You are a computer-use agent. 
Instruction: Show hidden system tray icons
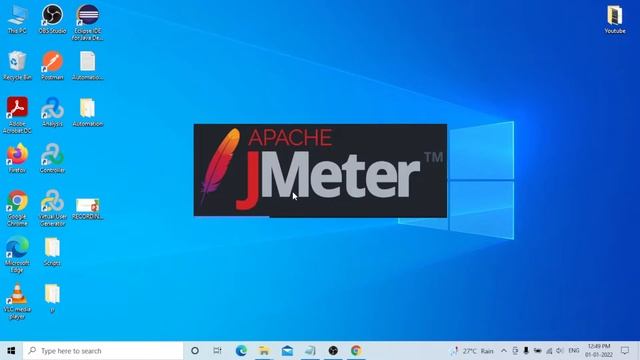504,351
